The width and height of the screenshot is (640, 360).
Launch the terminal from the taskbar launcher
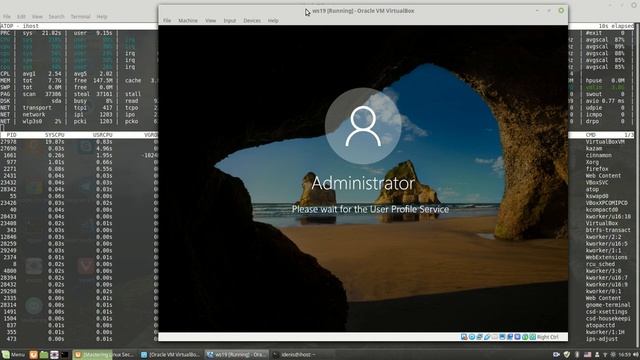[x=65, y=355]
